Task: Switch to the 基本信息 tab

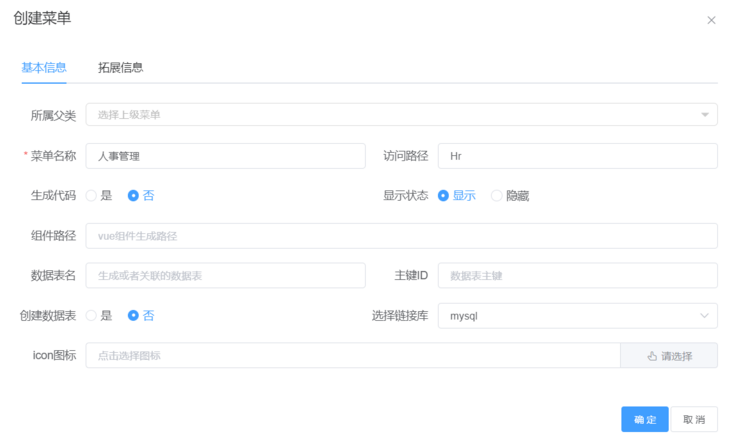Action: coord(44,68)
